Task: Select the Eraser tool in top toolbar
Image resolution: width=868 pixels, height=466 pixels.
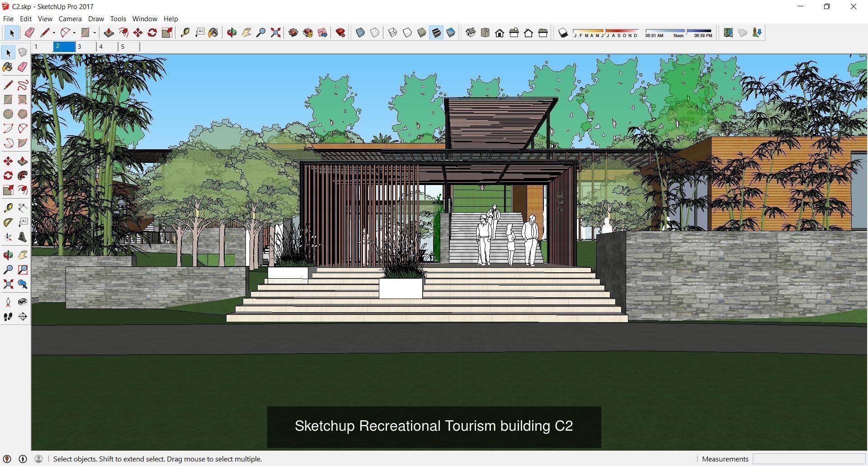Action: pyautogui.click(x=29, y=33)
